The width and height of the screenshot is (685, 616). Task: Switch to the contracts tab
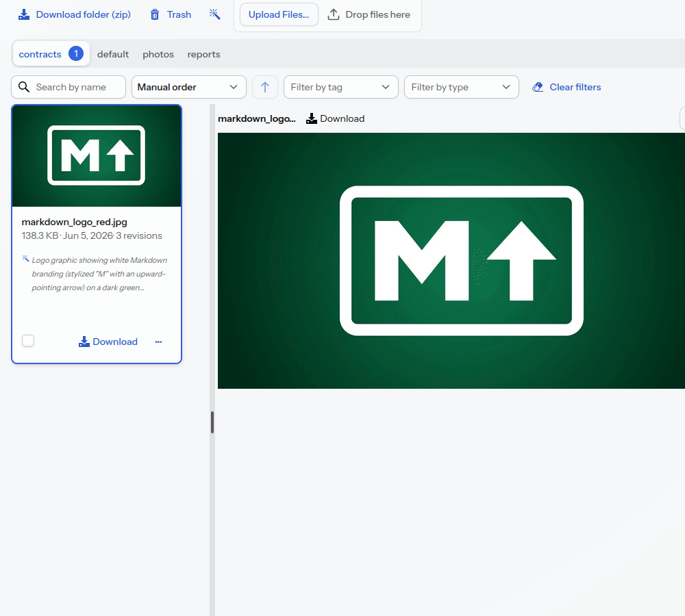[x=51, y=54]
